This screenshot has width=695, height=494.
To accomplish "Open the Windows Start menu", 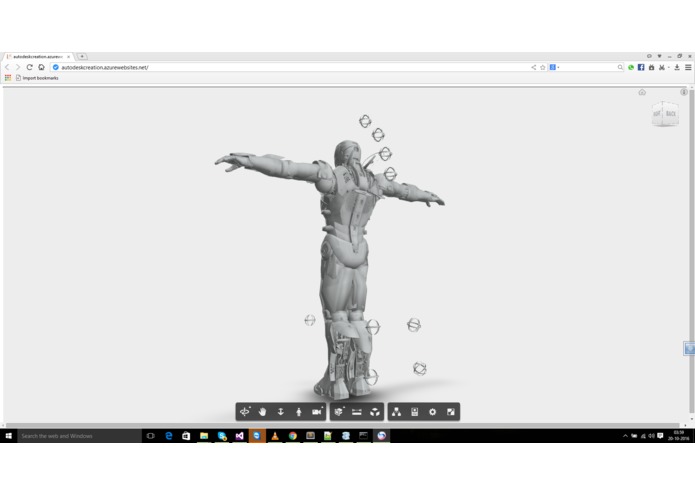I will coord(8,436).
